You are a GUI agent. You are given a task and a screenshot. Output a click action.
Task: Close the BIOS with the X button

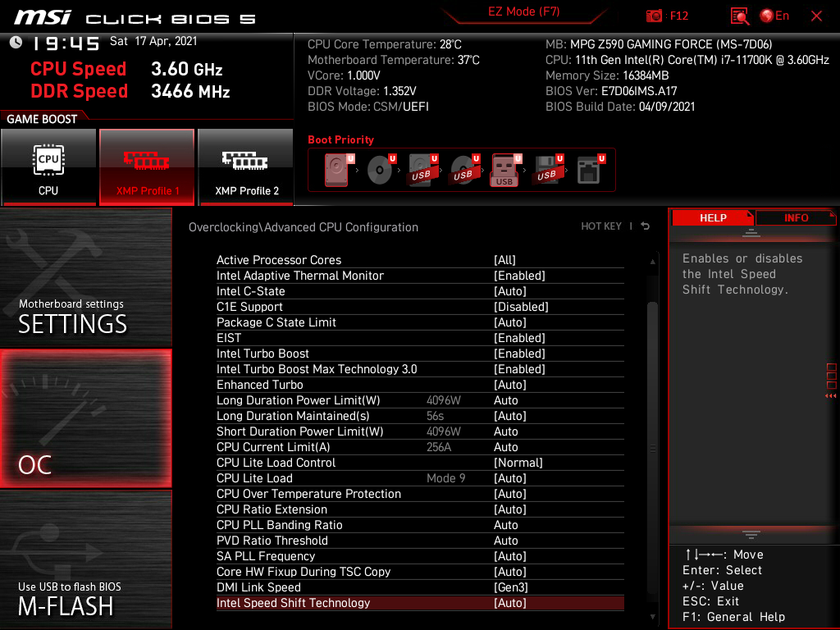click(x=816, y=16)
